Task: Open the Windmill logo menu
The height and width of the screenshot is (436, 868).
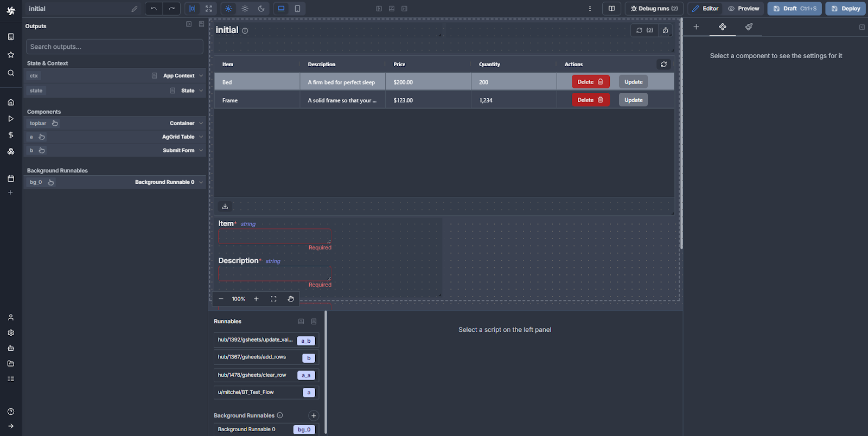Action: 11,10
